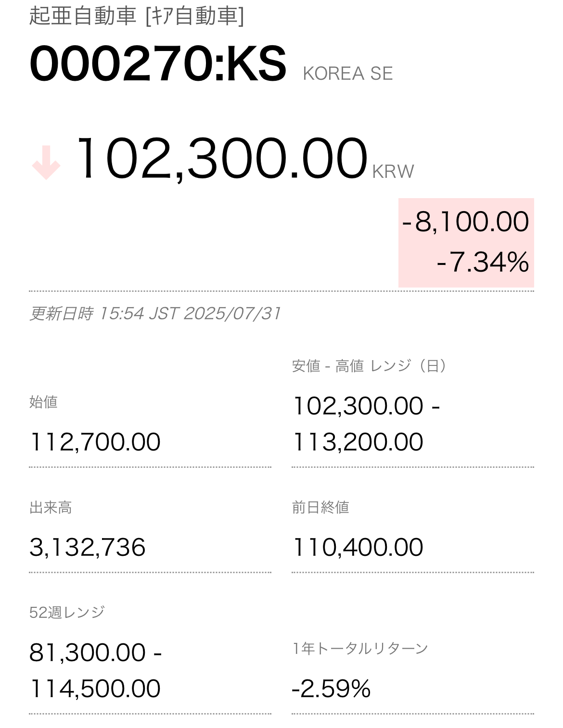This screenshot has height=728, width=563.
Task: Click the 更新日時 update timestamp
Action: pyautogui.click(x=155, y=314)
